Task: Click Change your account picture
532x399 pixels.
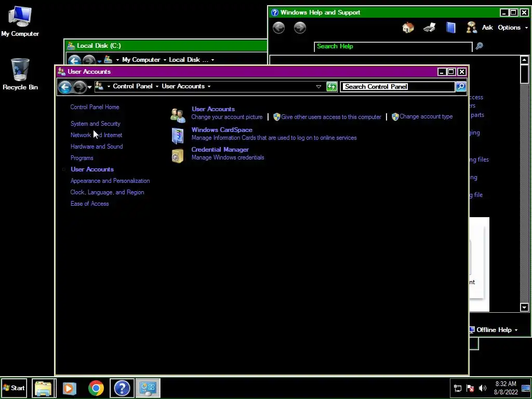Action: (x=227, y=117)
